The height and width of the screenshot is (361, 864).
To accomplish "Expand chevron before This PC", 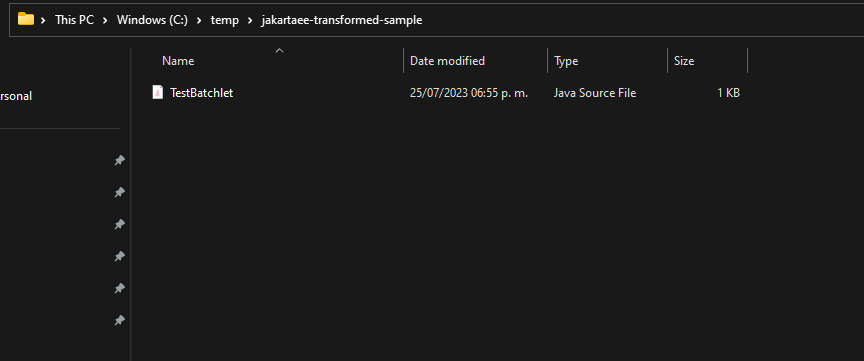I will point(43,20).
